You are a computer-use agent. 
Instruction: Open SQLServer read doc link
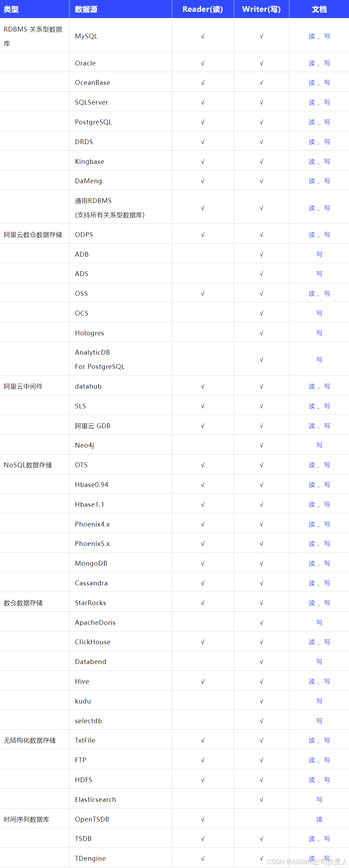point(312,103)
